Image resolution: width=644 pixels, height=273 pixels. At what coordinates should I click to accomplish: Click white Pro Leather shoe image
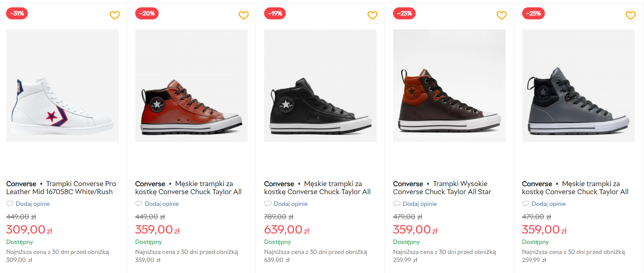[62, 86]
